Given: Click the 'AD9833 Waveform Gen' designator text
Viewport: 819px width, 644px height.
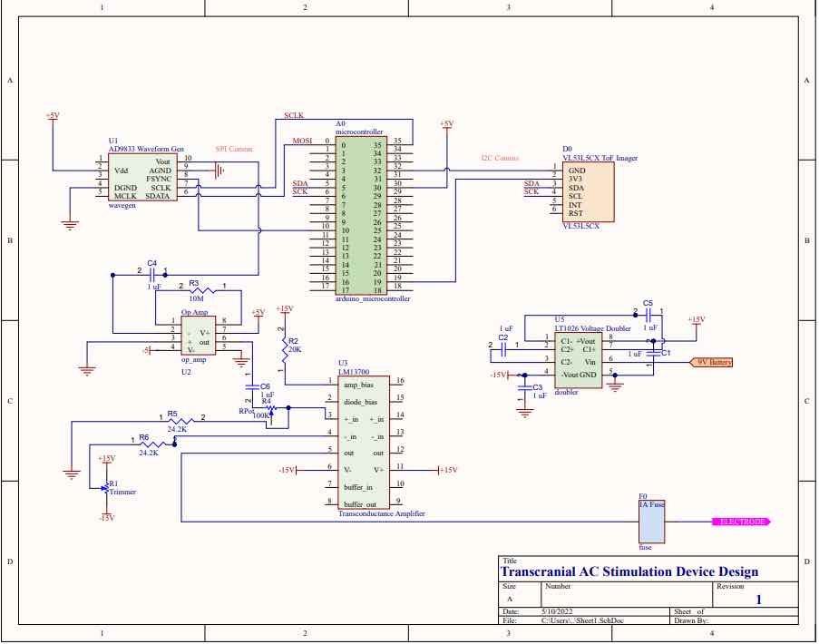Looking at the screenshot, I should tap(146, 149).
